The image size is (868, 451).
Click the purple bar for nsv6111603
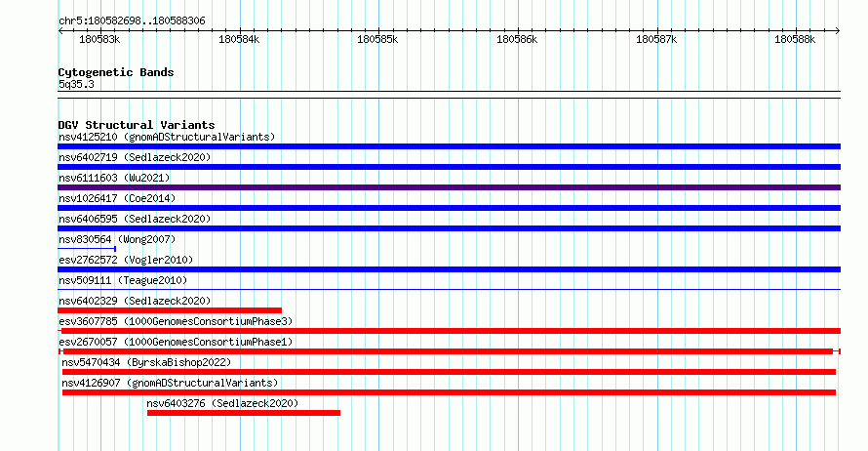coord(449,187)
